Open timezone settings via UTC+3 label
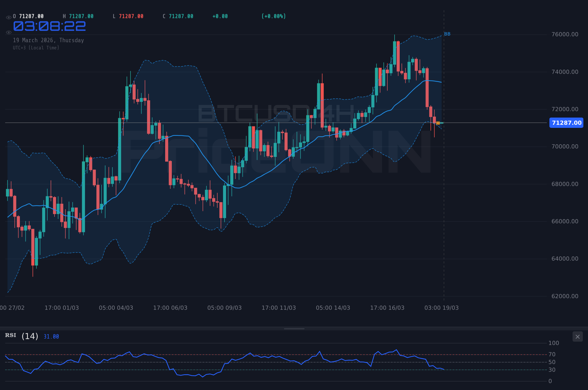Screen dimensions: 588x390 coord(36,48)
